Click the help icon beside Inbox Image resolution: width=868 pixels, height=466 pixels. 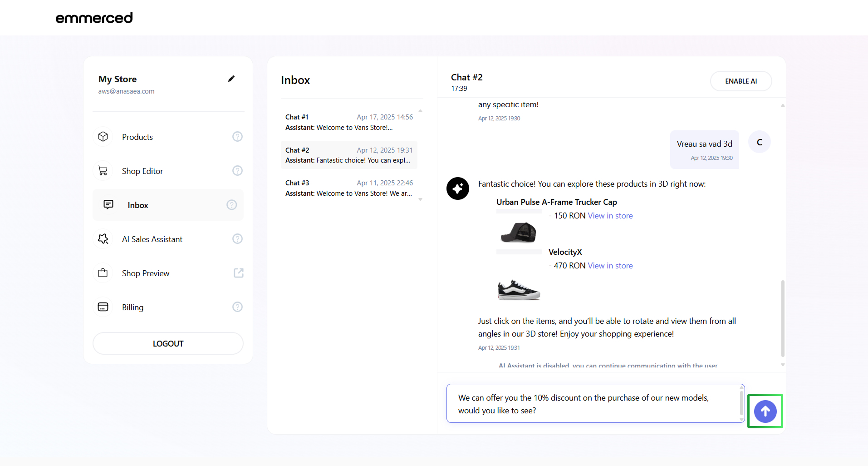232,205
